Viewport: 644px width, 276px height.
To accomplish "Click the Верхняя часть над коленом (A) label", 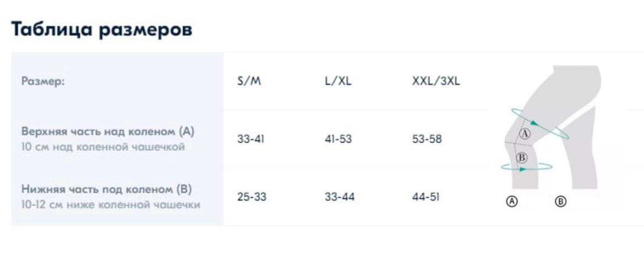I will [108, 132].
